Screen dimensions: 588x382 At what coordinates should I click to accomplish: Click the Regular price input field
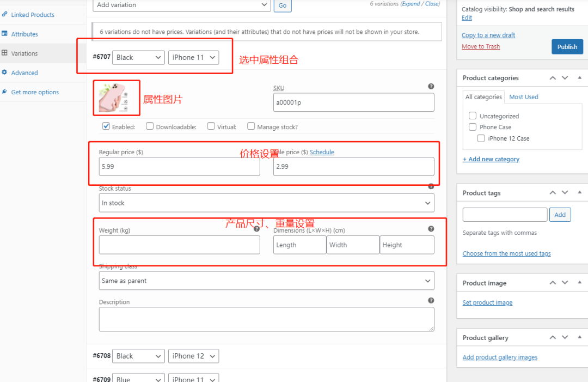pyautogui.click(x=179, y=167)
